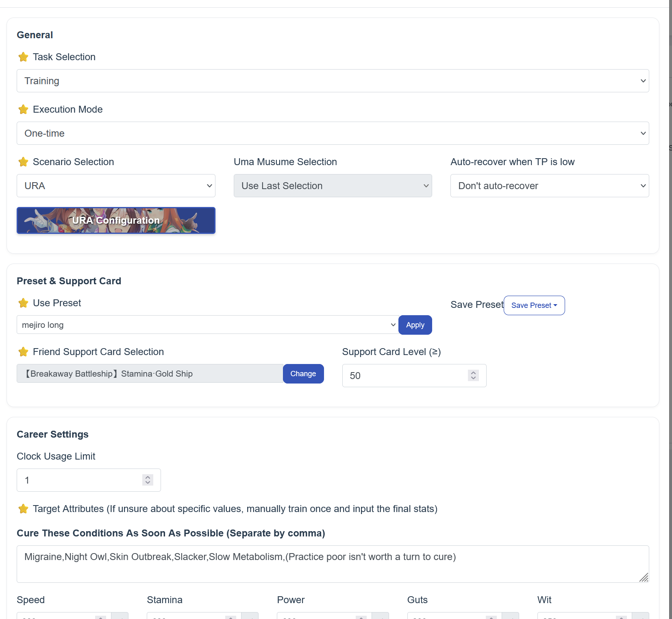Click the 'Target Attributes' instruction text
672x619 pixels.
click(x=235, y=509)
